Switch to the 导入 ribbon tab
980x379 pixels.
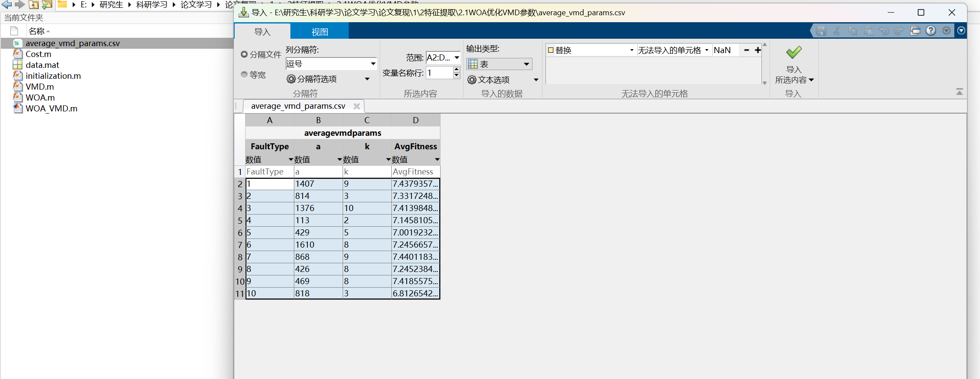(262, 32)
